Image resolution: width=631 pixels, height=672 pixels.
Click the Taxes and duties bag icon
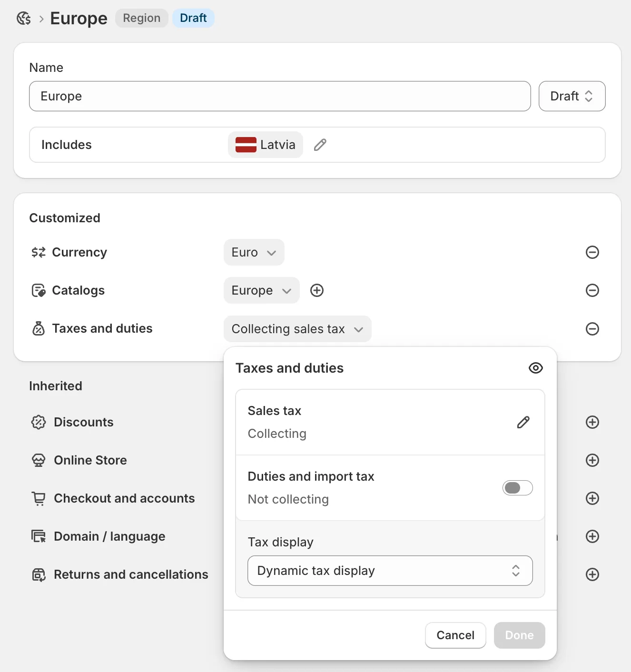pos(39,328)
